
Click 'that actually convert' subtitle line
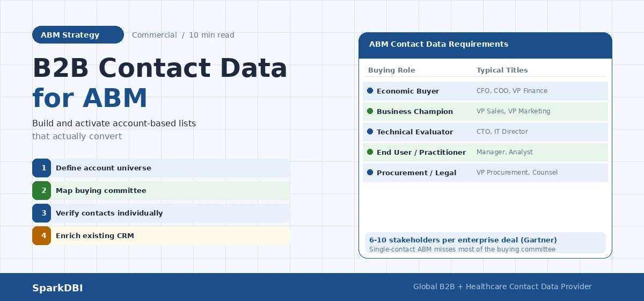77,137
